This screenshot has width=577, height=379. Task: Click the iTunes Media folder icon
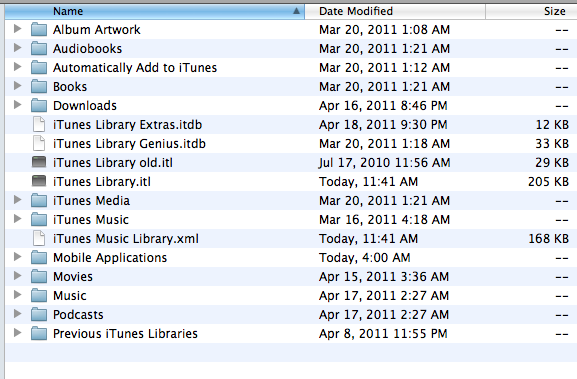pyautogui.click(x=39, y=201)
